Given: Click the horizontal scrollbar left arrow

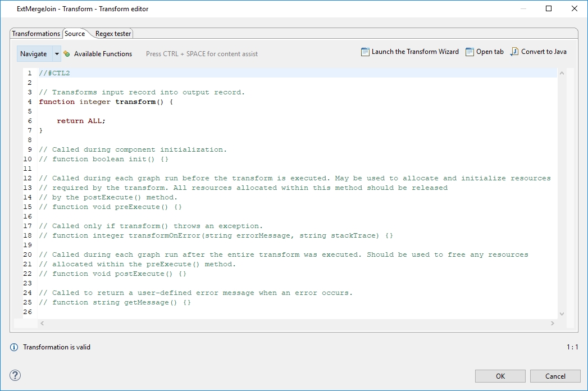Looking at the screenshot, I should (42, 324).
